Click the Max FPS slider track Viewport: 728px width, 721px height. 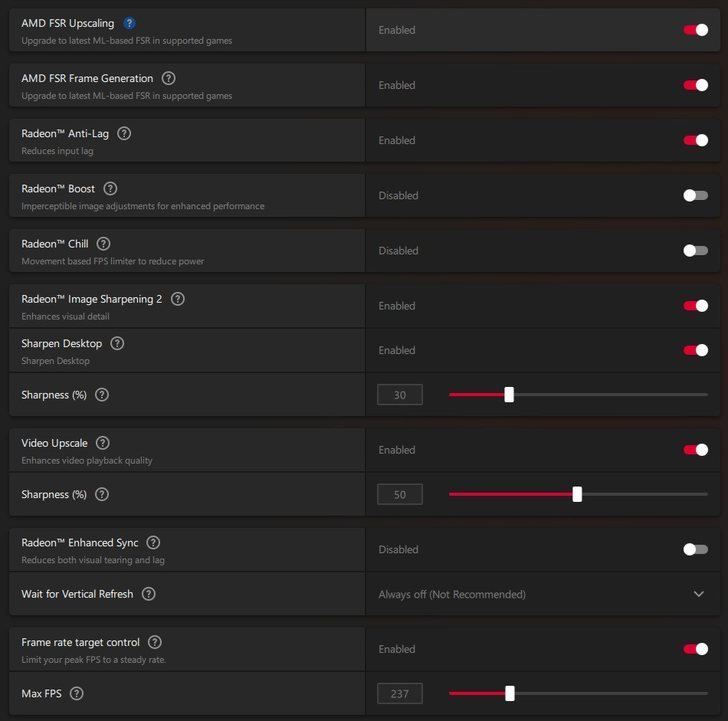coord(613,693)
